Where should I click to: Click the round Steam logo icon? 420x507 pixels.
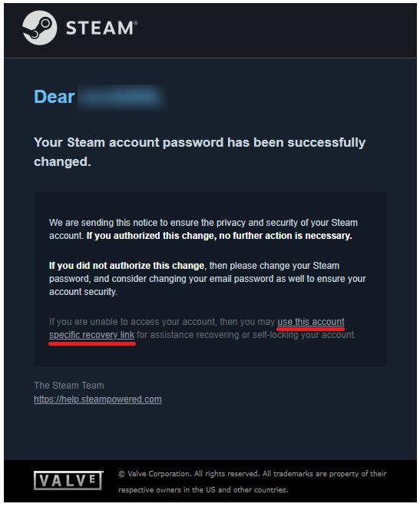pos(39,28)
